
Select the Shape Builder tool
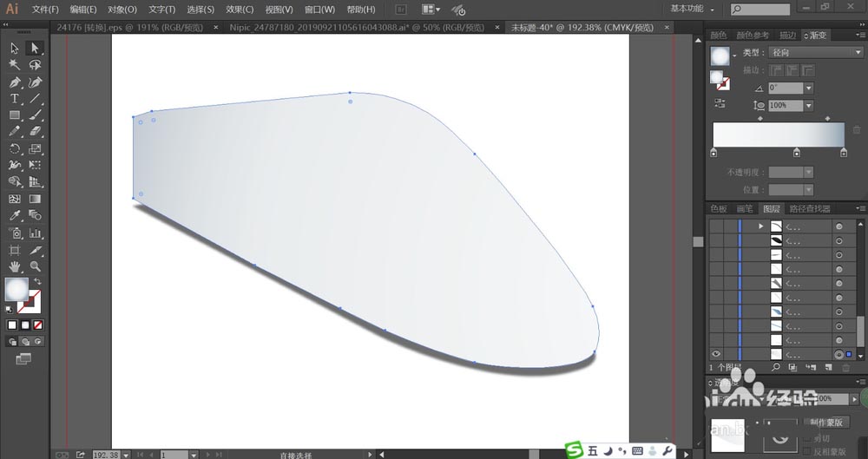(x=15, y=181)
